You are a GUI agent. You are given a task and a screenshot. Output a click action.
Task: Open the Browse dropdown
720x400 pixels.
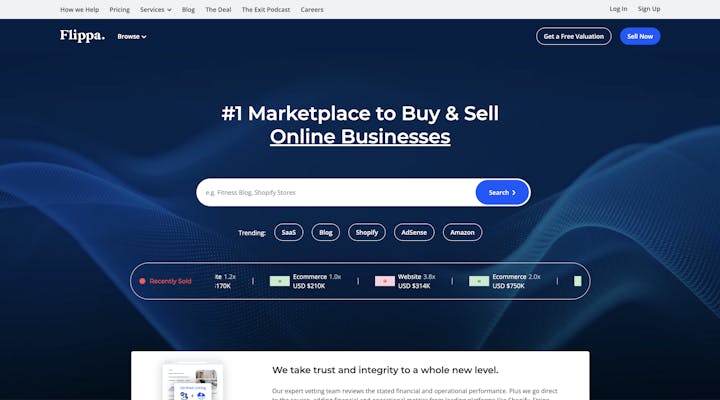(x=132, y=36)
